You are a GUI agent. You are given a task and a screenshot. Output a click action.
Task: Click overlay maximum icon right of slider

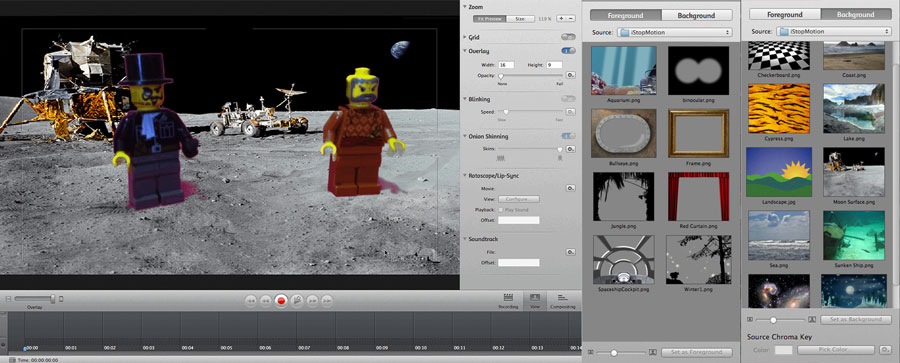[x=61, y=299]
